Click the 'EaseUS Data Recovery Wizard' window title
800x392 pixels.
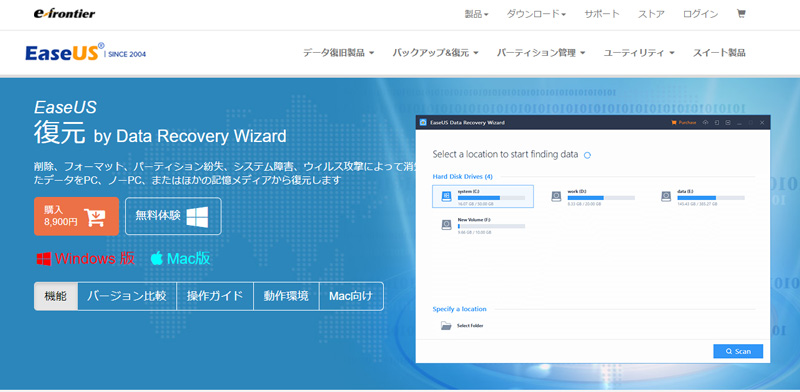click(x=467, y=122)
